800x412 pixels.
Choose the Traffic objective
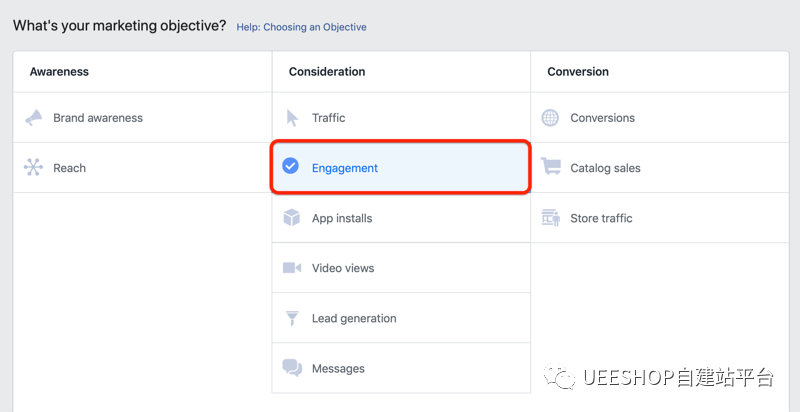click(328, 118)
